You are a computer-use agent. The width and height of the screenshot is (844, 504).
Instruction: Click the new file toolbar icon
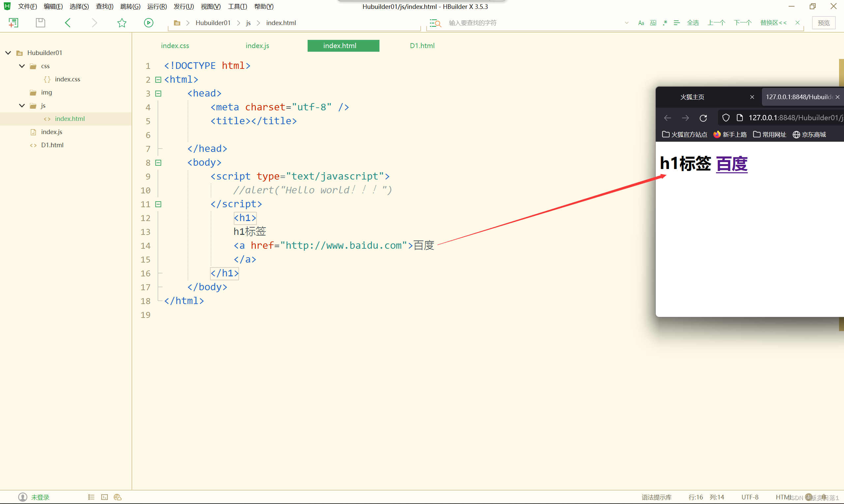click(13, 23)
